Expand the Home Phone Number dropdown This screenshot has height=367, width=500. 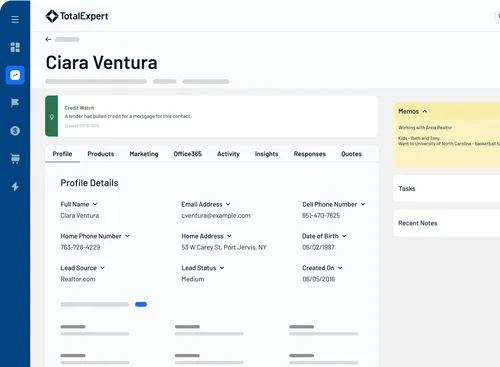127,236
